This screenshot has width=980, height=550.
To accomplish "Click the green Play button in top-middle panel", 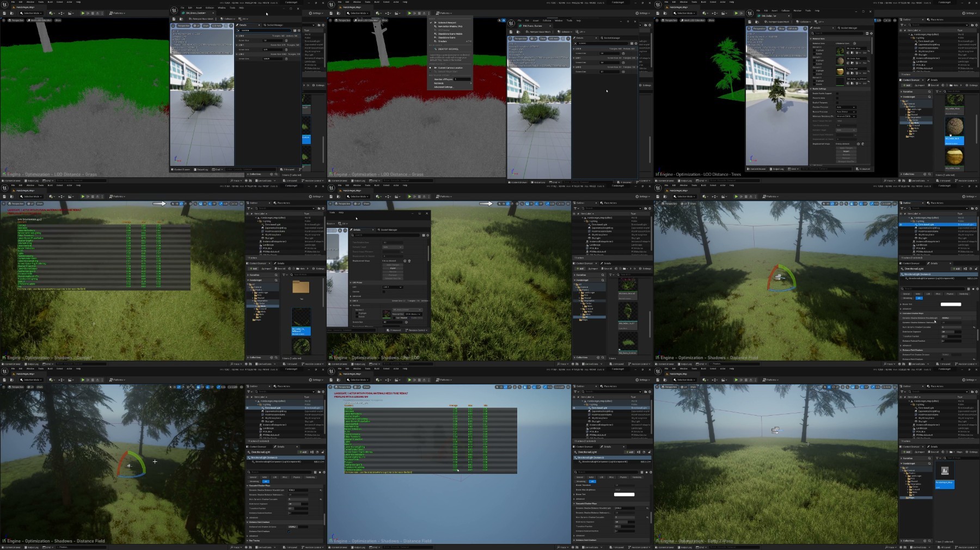I will 409,13.
